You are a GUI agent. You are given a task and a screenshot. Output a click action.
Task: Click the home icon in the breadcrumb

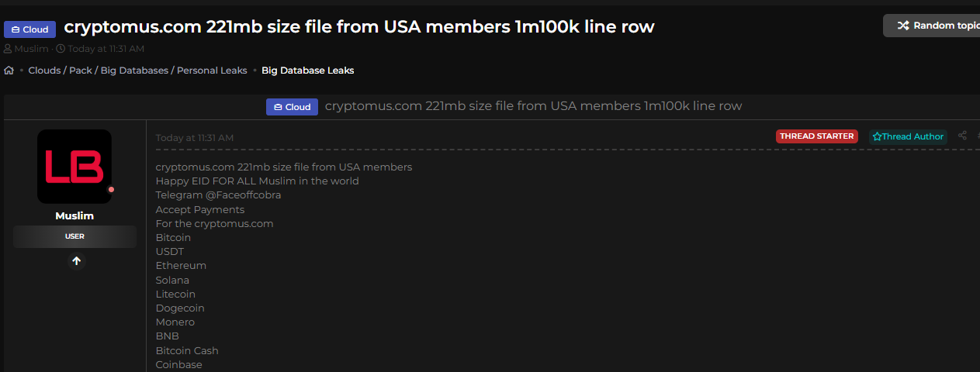pyautogui.click(x=9, y=71)
